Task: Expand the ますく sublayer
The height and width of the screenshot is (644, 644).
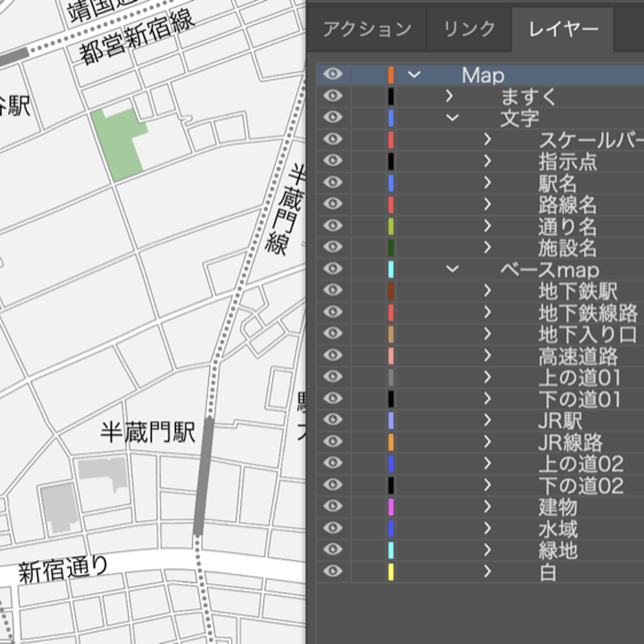Action: [449, 96]
